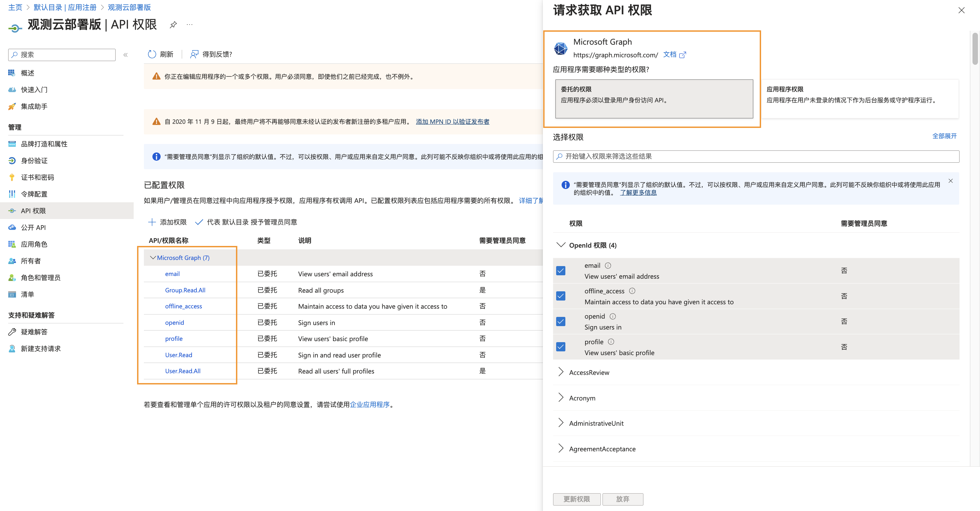The image size is (980, 511).
Task: Click the 观测云部署版 breadcrumb
Action: coord(129,8)
